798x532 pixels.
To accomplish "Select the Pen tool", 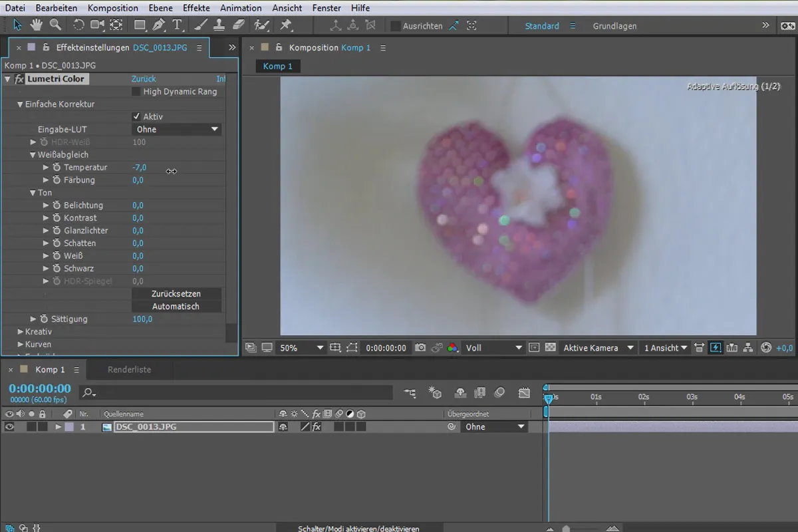I will [x=158, y=25].
